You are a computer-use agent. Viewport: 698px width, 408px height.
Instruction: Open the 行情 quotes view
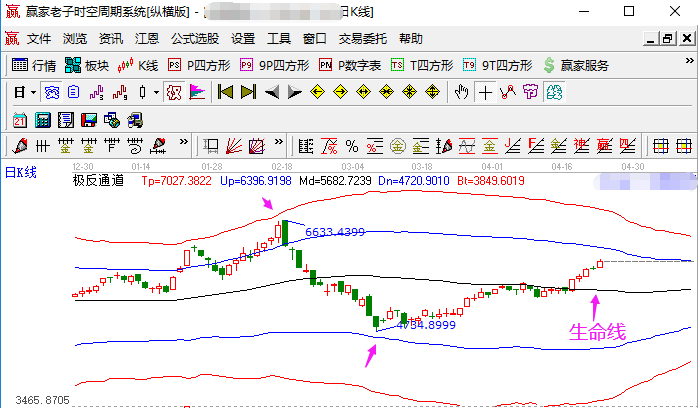coord(33,65)
